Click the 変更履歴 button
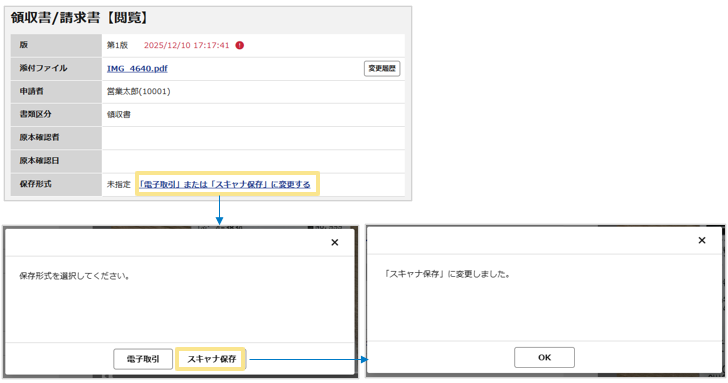Screen dimensions: 728x383 [382, 68]
